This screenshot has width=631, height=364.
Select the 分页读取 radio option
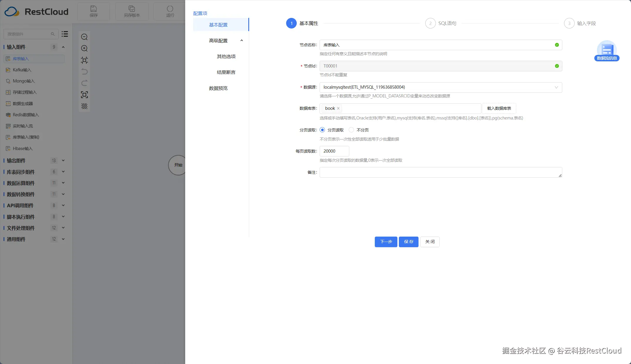click(x=322, y=130)
